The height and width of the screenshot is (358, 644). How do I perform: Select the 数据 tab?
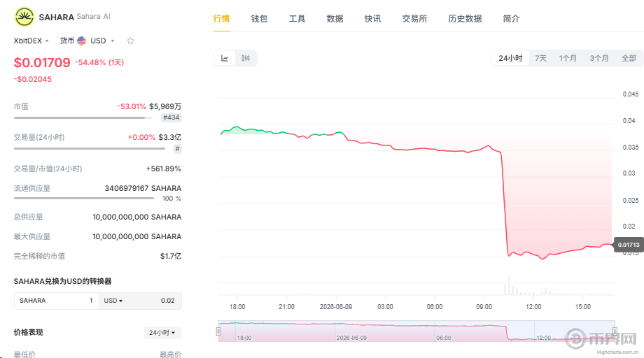335,18
